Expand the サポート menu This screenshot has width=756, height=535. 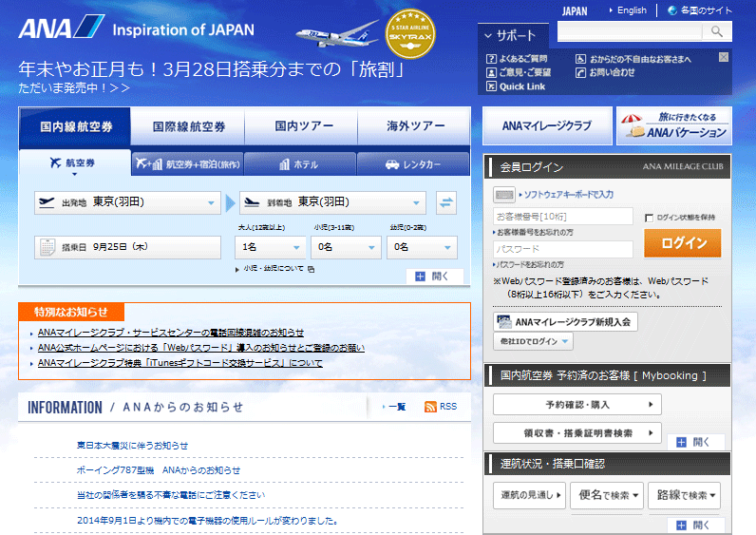pos(514,35)
